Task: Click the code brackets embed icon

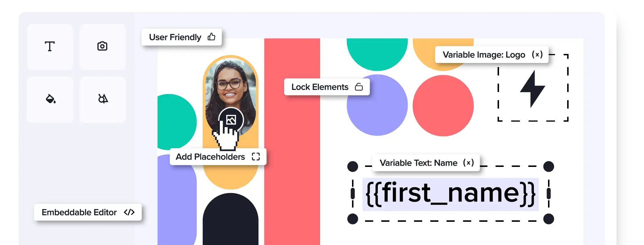Action: (129, 212)
